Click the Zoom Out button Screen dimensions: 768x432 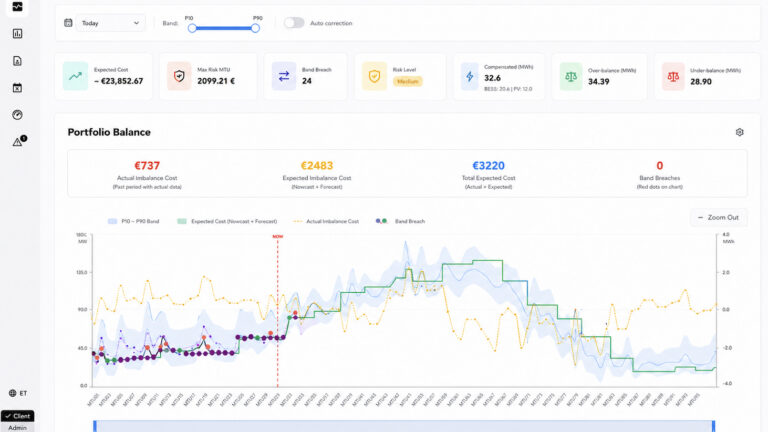(719, 217)
